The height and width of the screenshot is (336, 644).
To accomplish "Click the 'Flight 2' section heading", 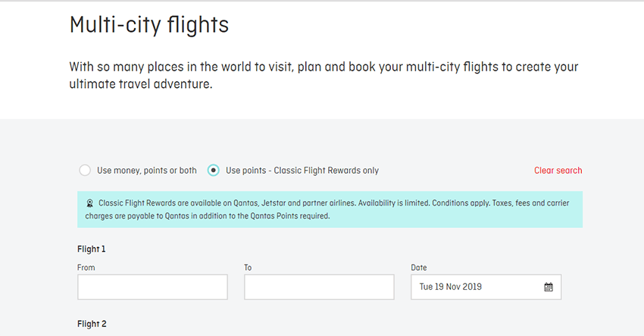I will click(x=92, y=324).
